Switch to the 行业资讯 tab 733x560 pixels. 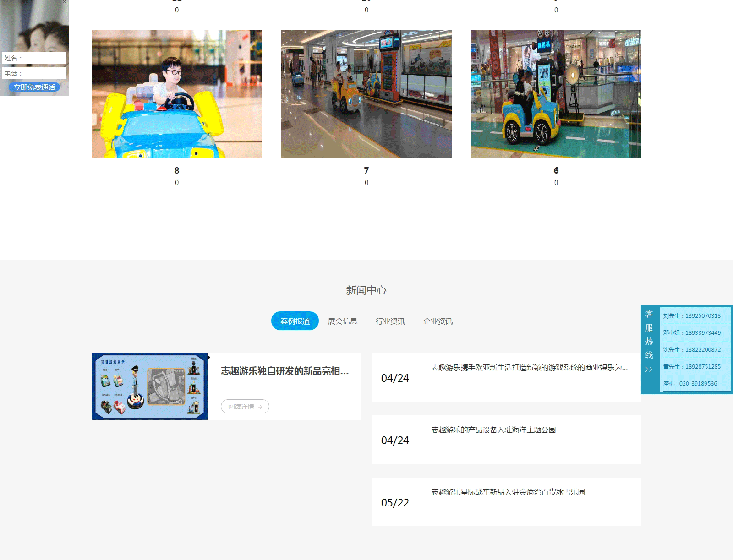tap(390, 321)
